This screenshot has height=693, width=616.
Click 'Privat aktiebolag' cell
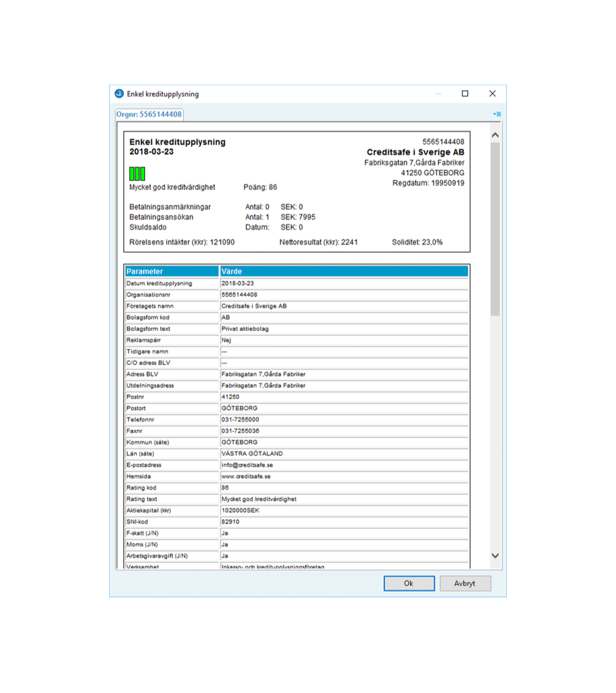click(x=344, y=329)
